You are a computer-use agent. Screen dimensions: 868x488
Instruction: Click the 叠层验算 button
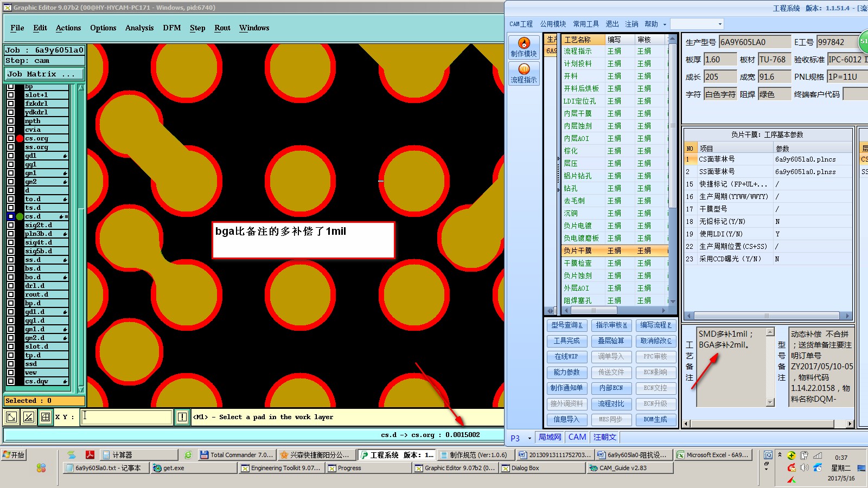[x=611, y=341]
